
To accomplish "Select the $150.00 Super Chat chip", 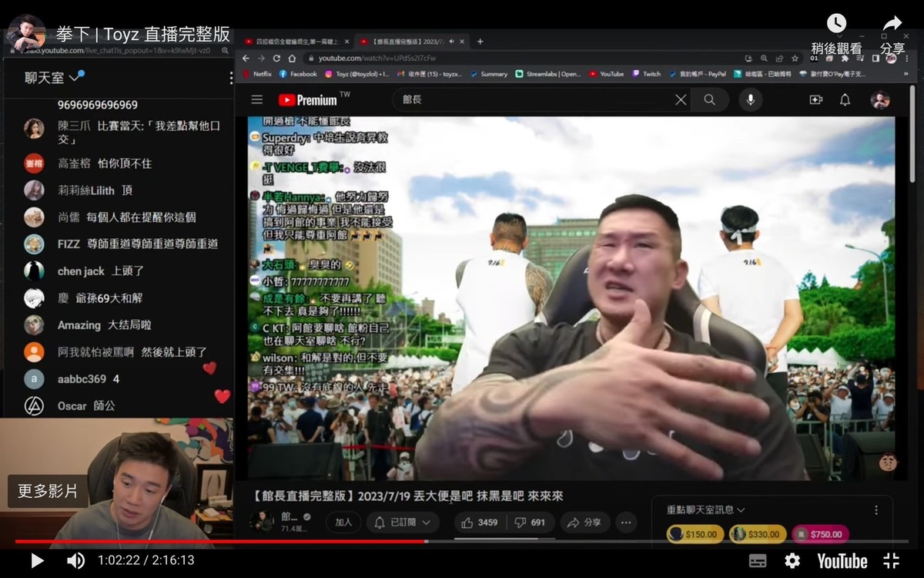I will (x=693, y=534).
